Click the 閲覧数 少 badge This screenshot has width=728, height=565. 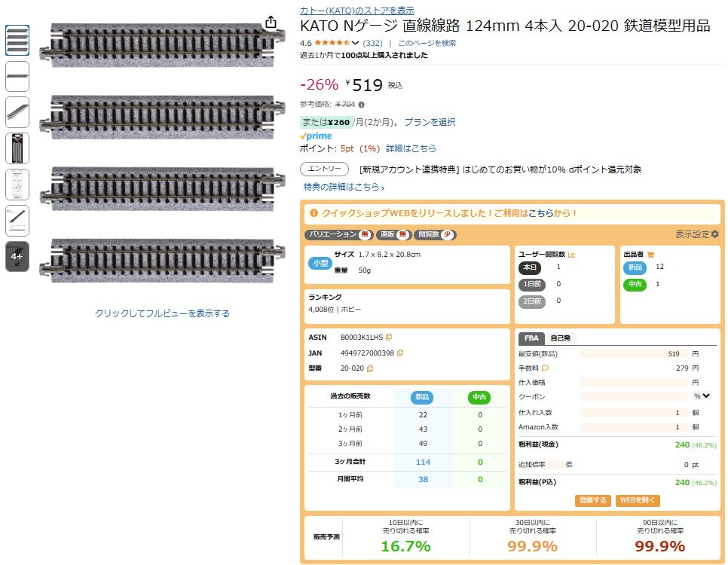(x=435, y=234)
